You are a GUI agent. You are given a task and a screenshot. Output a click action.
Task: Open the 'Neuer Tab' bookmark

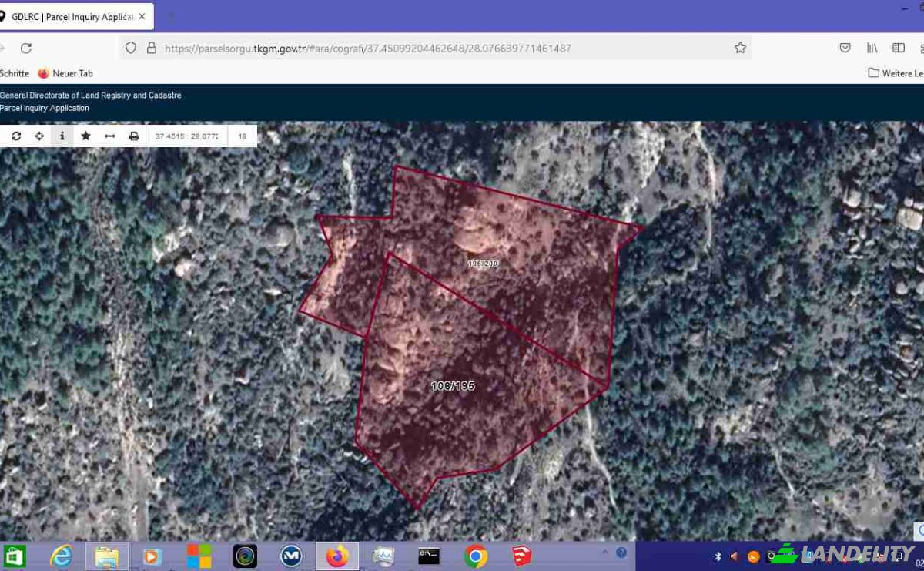tap(65, 73)
